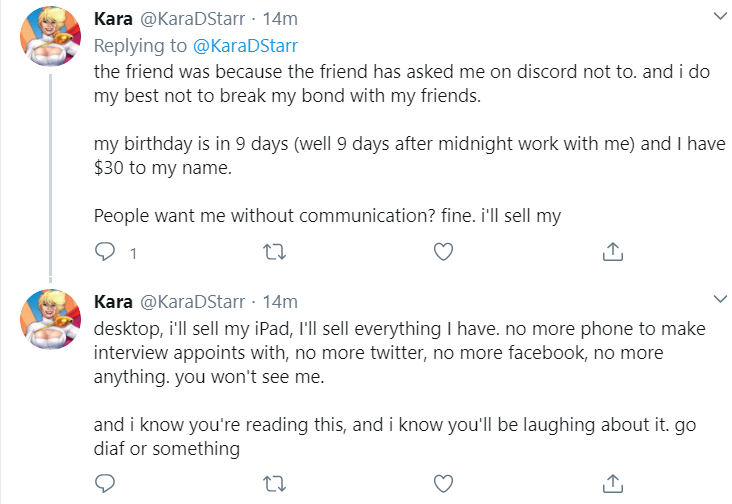Click the gray @KaraDStarr handle on the iPad tweet
Screen dimensions: 732x504
(x=192, y=302)
